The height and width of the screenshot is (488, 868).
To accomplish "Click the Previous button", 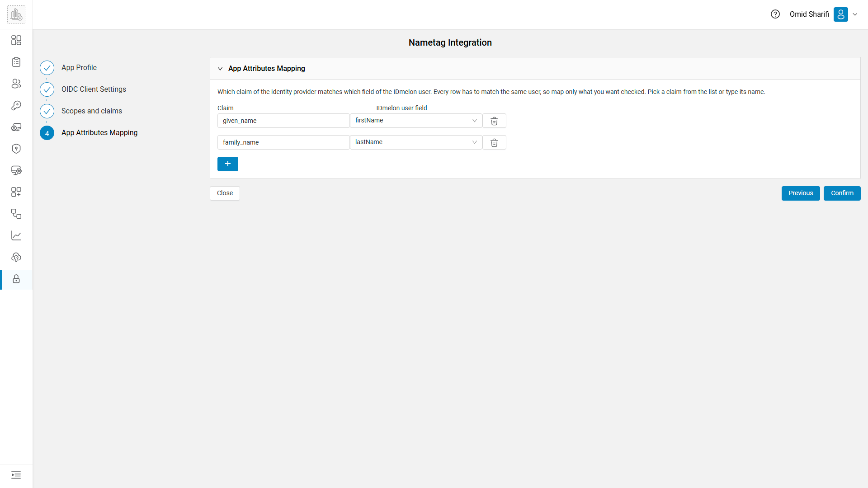I will 801,193.
